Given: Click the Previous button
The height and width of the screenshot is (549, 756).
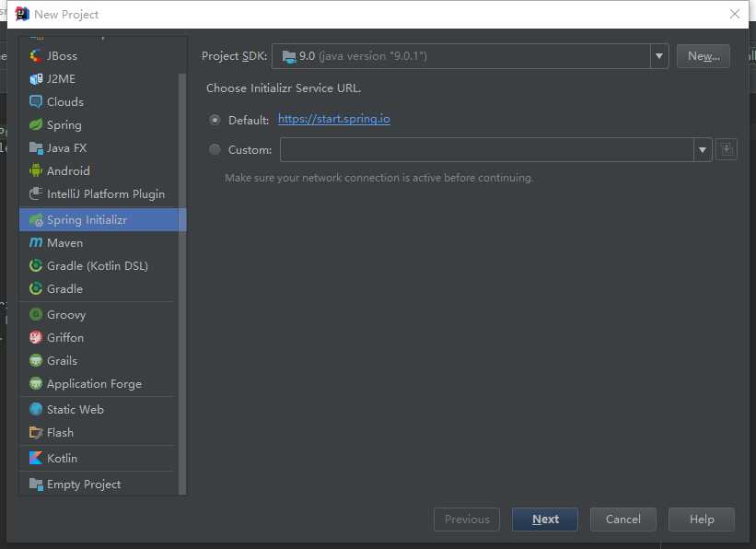Looking at the screenshot, I should (x=467, y=520).
